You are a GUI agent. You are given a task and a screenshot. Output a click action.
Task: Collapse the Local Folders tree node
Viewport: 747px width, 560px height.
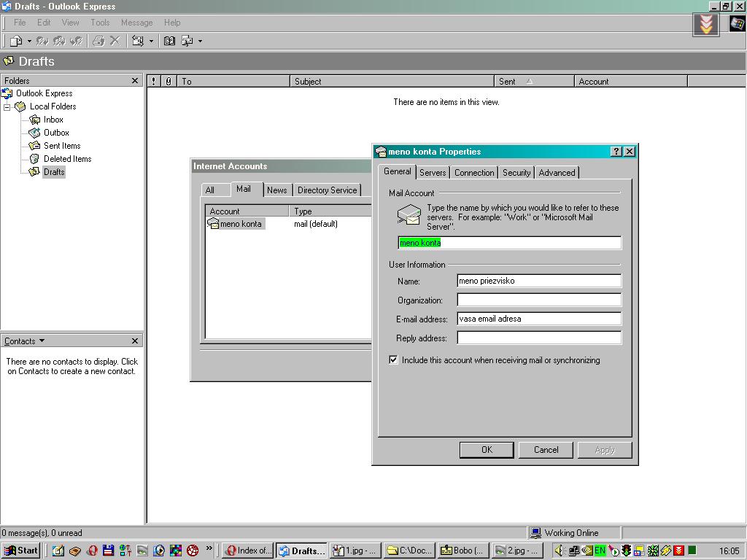7,106
